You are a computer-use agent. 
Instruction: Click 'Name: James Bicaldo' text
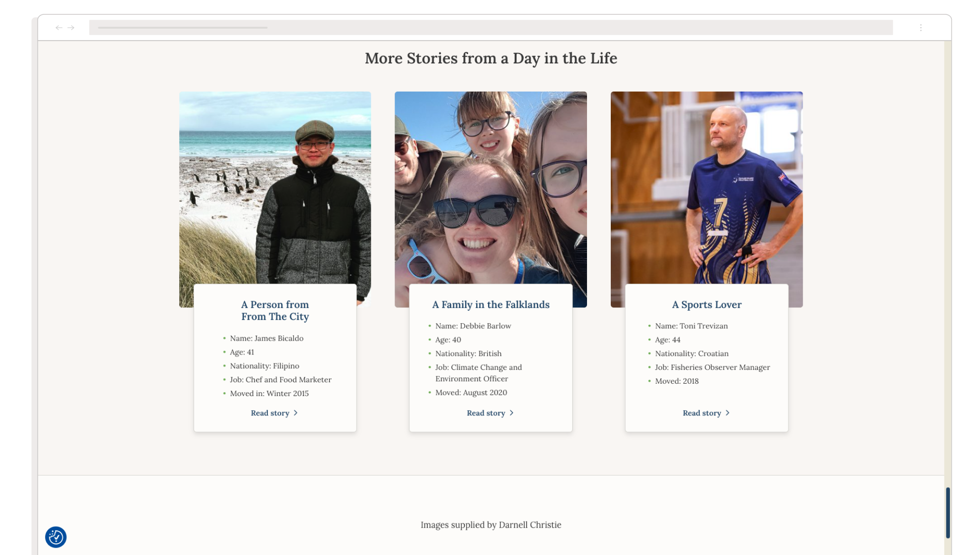266,338
